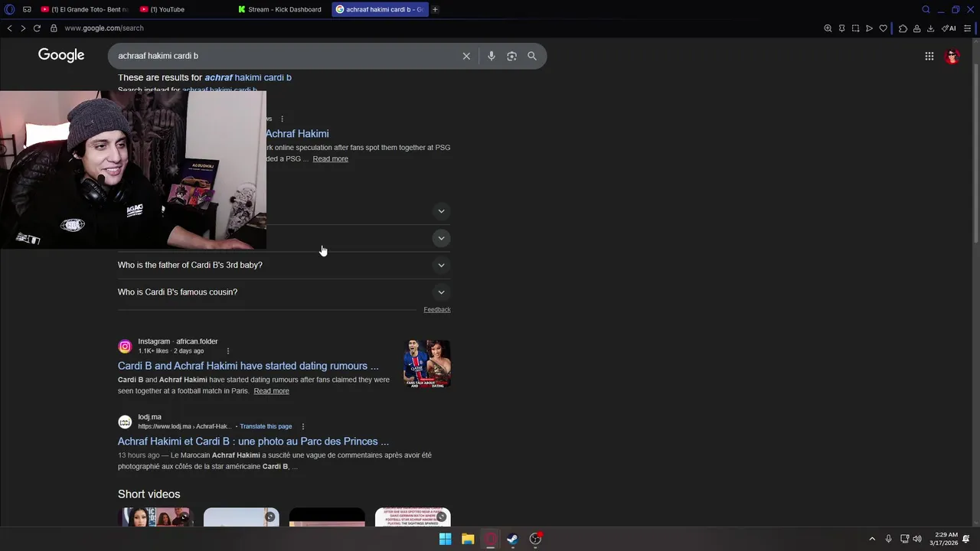The width and height of the screenshot is (980, 551).
Task: Open the Google apps grid
Action: [x=929, y=56]
